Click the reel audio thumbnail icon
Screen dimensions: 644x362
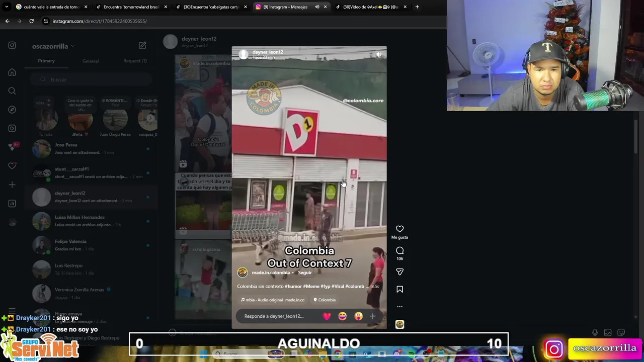399,324
